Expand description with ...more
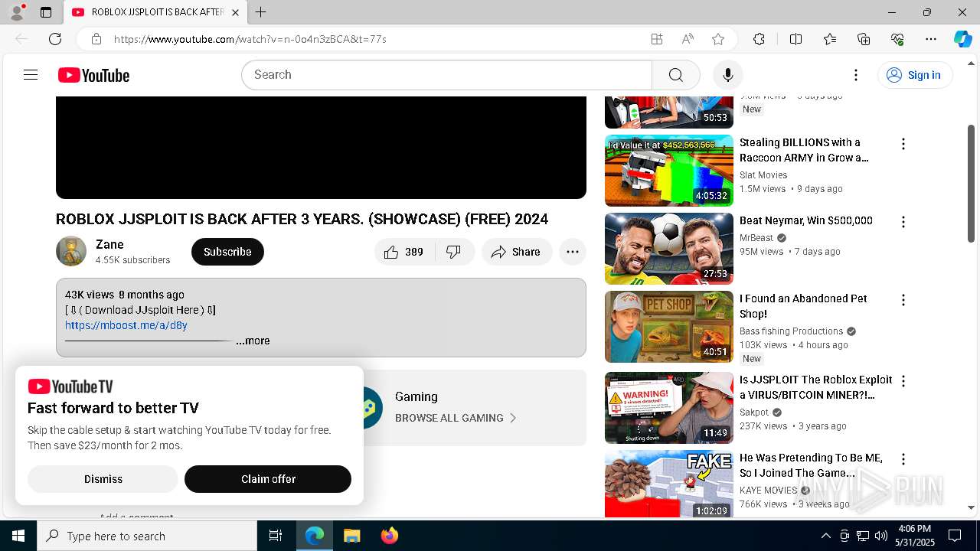 coord(253,341)
